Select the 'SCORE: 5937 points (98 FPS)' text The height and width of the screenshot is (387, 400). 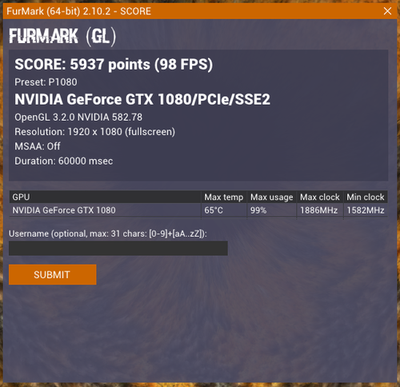pyautogui.click(x=114, y=64)
